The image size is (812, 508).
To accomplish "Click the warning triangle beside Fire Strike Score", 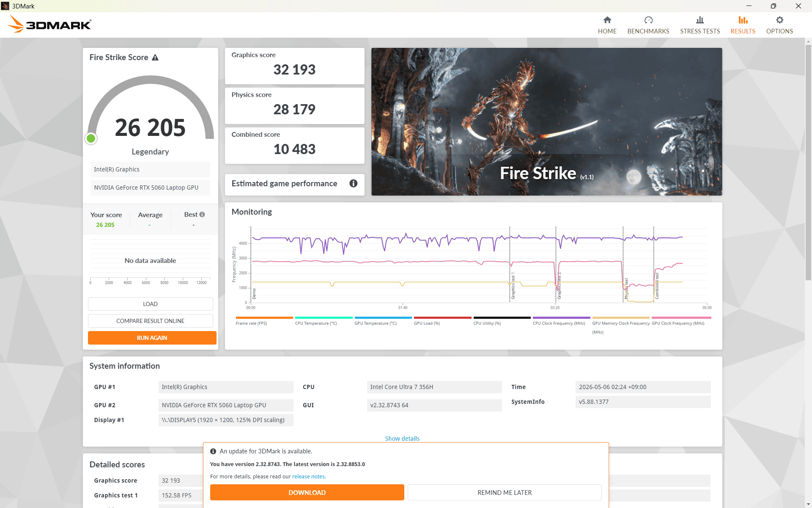I will (x=155, y=57).
